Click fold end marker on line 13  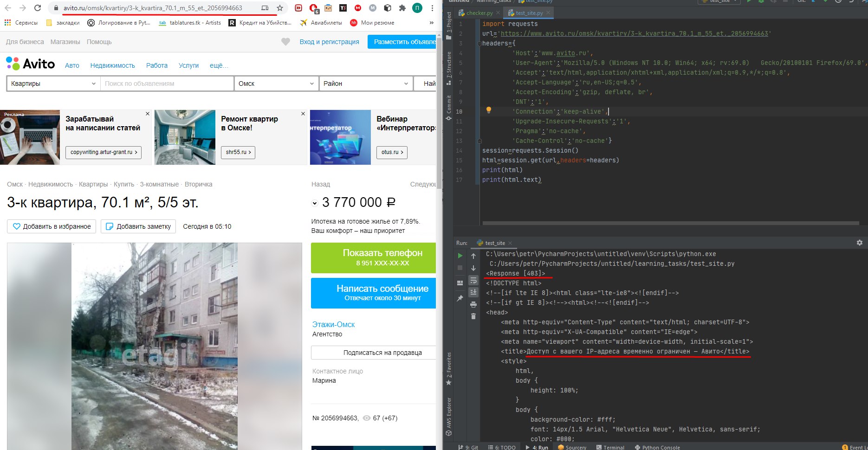point(479,141)
